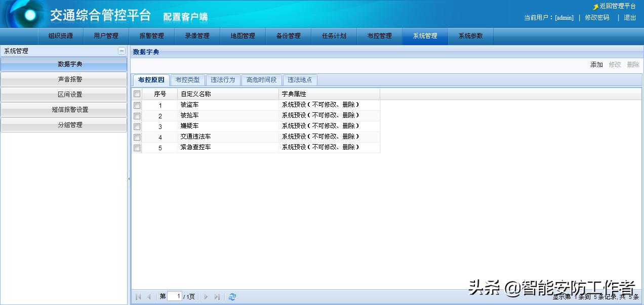The width and height of the screenshot is (644, 305).
Task: Click the 返回管理平台 arrow icon
Action: (596, 7)
